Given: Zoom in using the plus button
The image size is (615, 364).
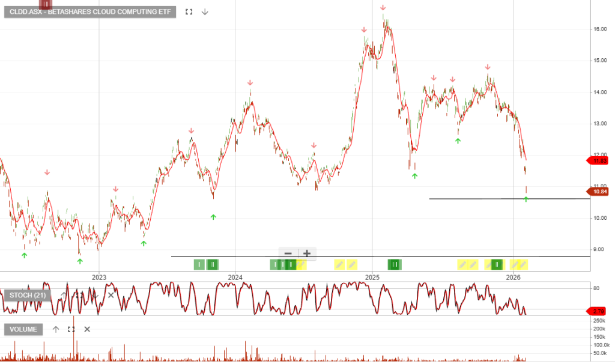Looking at the screenshot, I should 307,253.
